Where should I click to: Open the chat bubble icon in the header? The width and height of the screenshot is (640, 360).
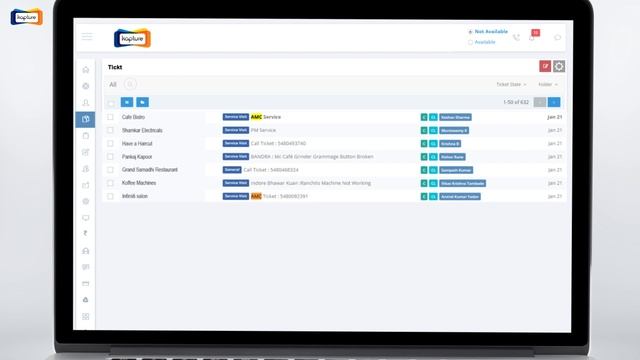coord(557,38)
